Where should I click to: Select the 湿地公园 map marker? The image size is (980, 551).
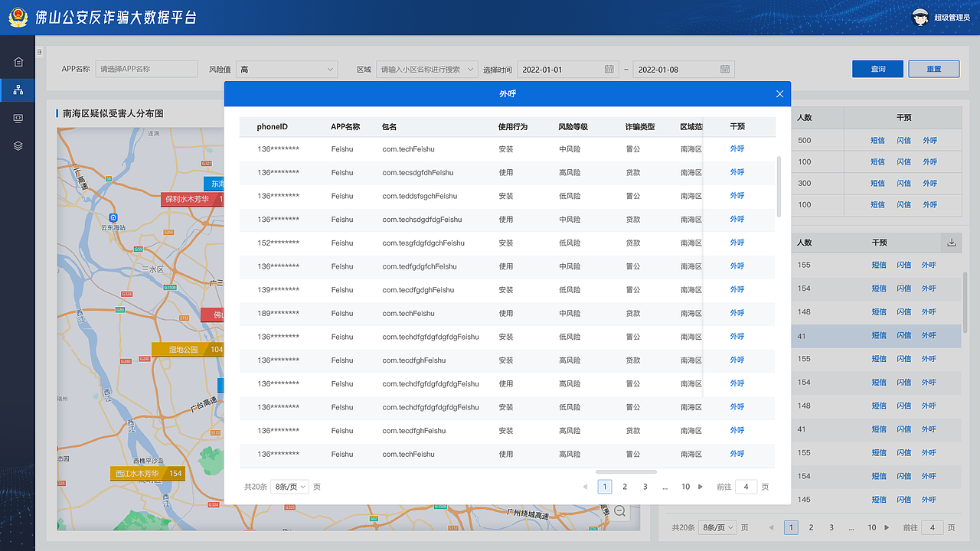[188, 350]
